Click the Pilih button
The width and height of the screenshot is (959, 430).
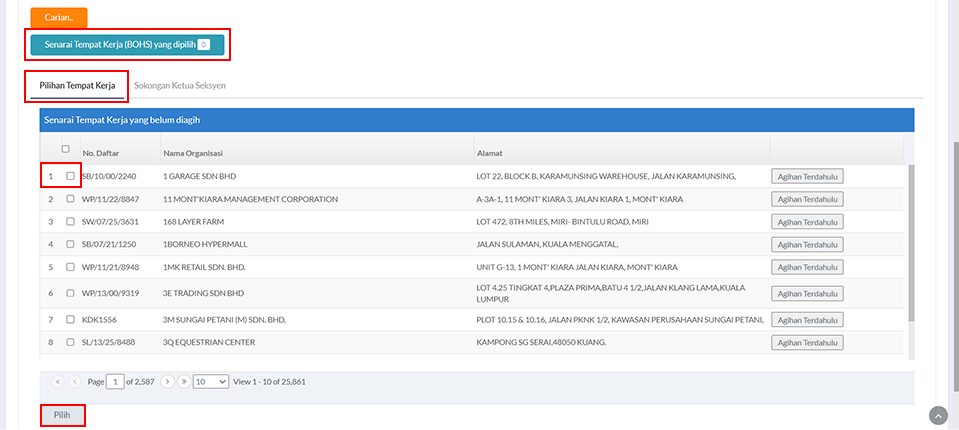click(62, 415)
